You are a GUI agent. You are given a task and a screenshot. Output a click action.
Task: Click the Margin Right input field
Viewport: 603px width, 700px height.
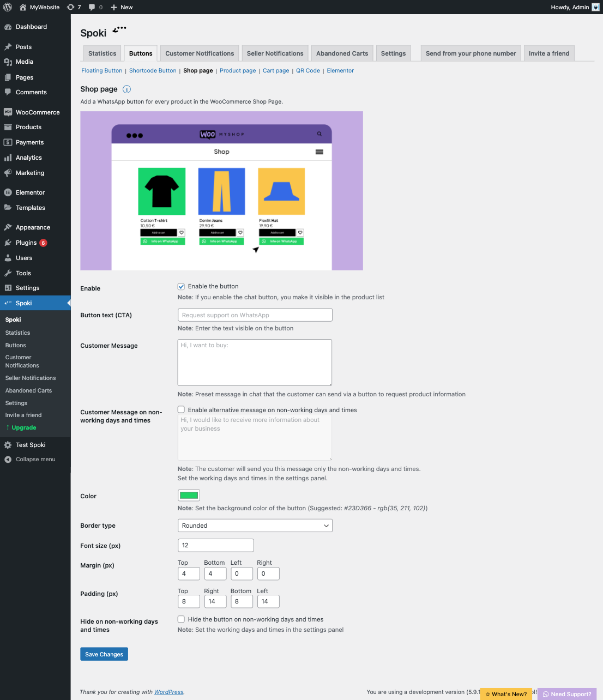(268, 574)
